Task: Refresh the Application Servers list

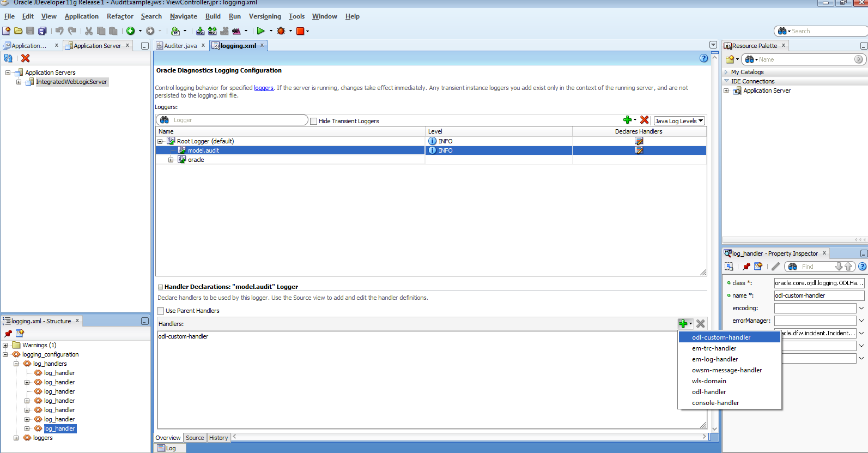Action: tap(8, 58)
